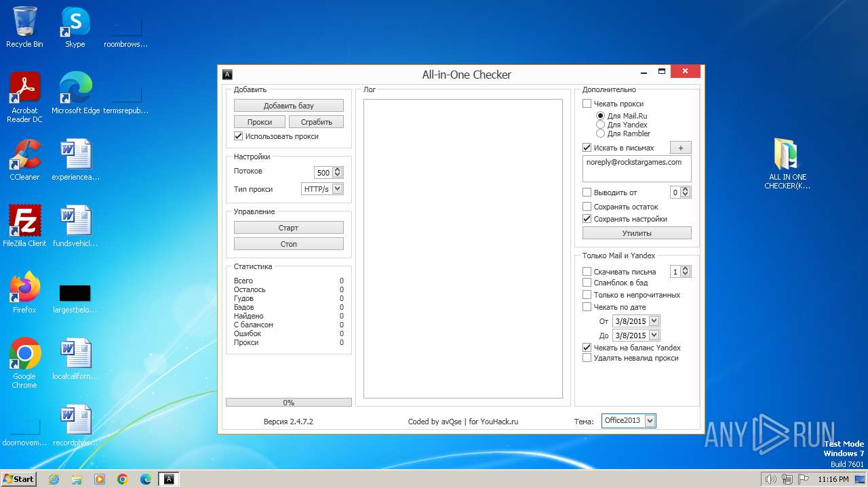Enable the Сохранять остаток checkbox
This screenshot has width=868, height=488.
coord(587,207)
